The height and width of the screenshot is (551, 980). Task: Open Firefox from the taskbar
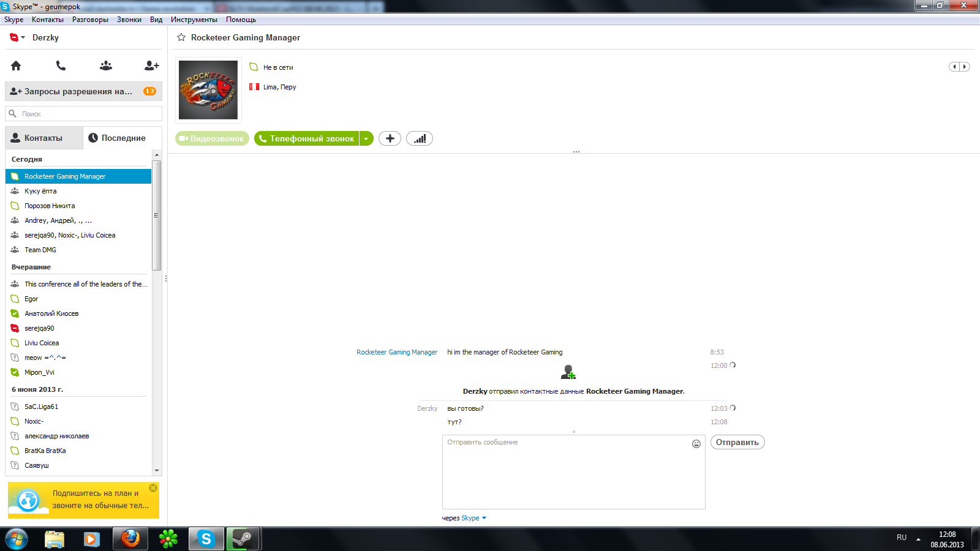(130, 539)
